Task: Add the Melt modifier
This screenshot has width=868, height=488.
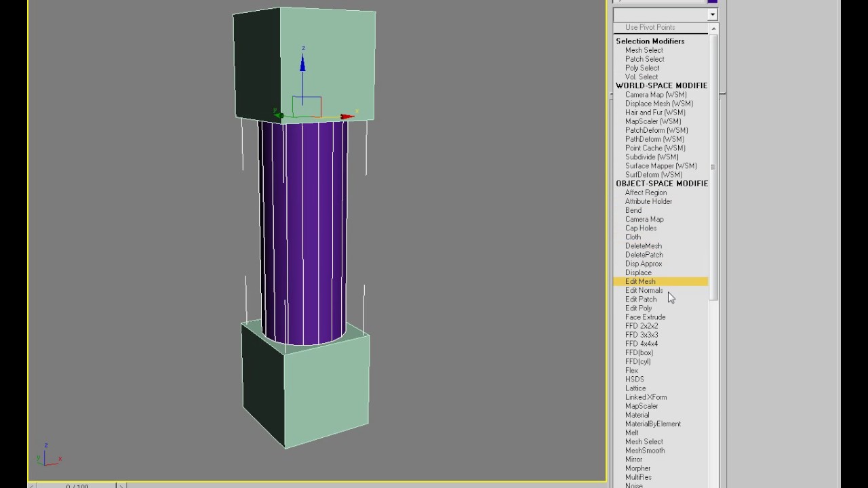Action: click(x=631, y=432)
